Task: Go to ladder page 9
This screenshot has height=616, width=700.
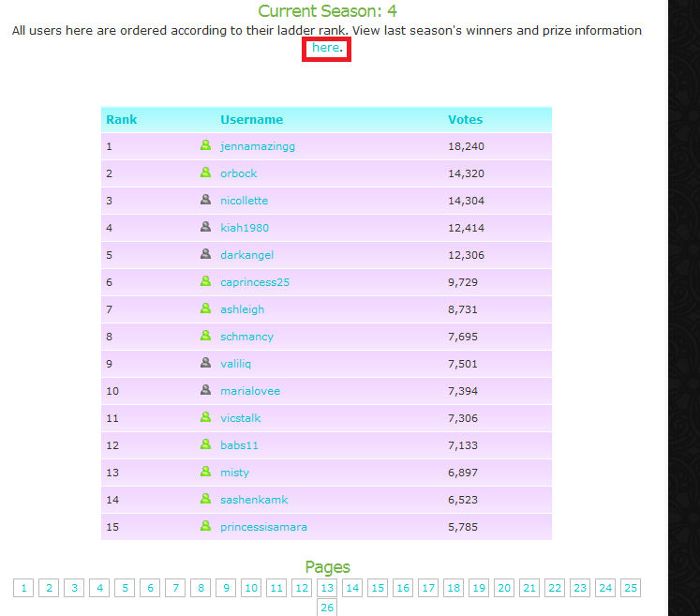Action: tap(226, 588)
